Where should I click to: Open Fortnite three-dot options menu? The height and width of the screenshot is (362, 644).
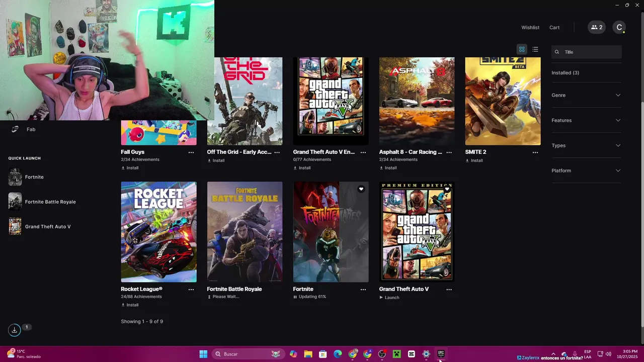point(363,290)
